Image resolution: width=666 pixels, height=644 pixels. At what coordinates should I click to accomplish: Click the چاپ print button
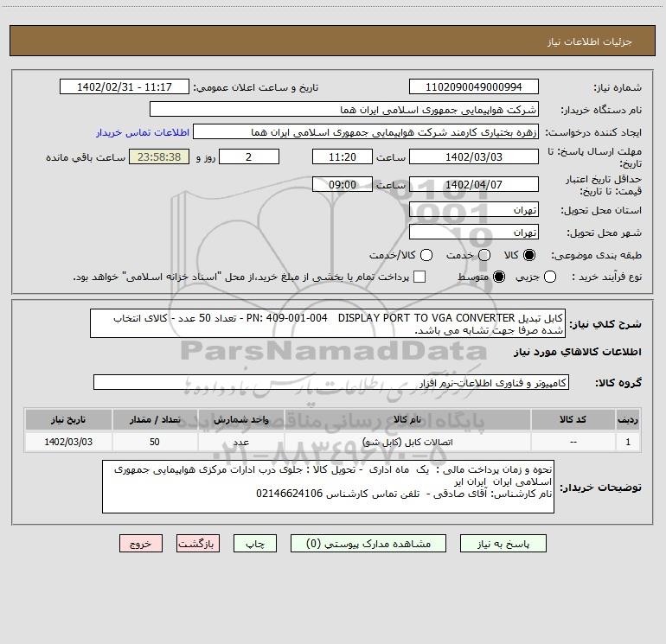[255, 544]
